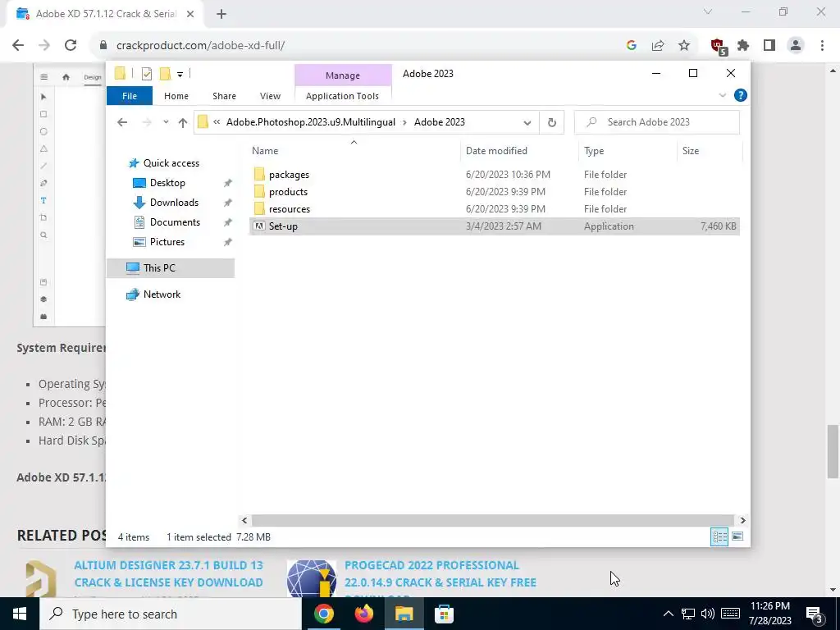Share this page in Chrome

click(x=658, y=46)
